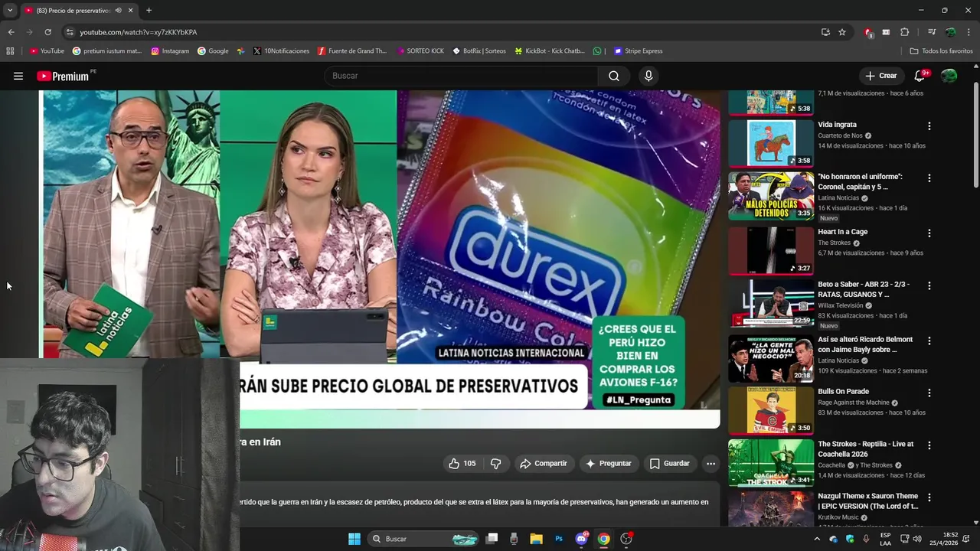Open Windows Start menu

tap(354, 539)
